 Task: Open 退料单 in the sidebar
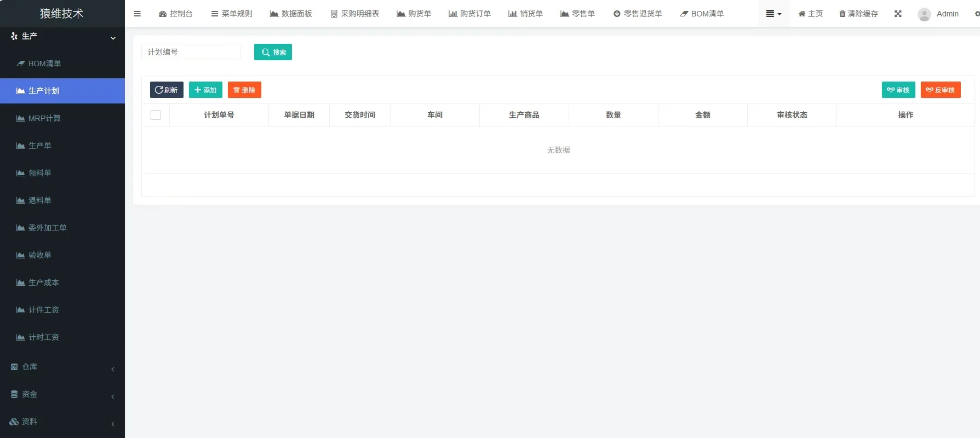[x=62, y=200]
